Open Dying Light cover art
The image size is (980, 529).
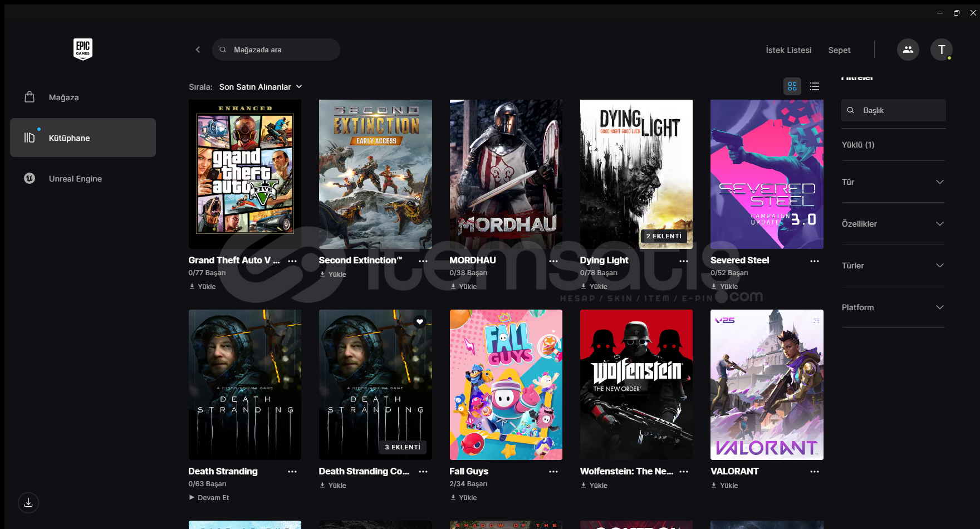click(x=636, y=174)
